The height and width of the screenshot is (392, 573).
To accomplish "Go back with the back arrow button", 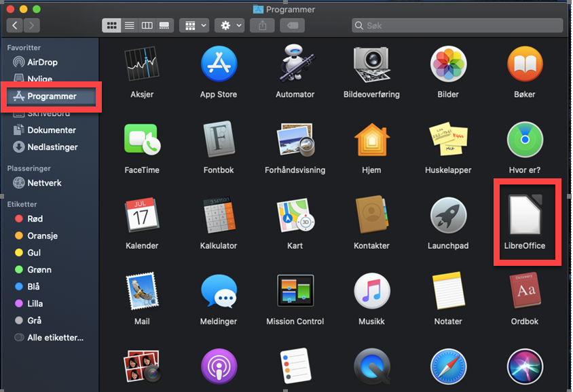I will click(x=15, y=26).
